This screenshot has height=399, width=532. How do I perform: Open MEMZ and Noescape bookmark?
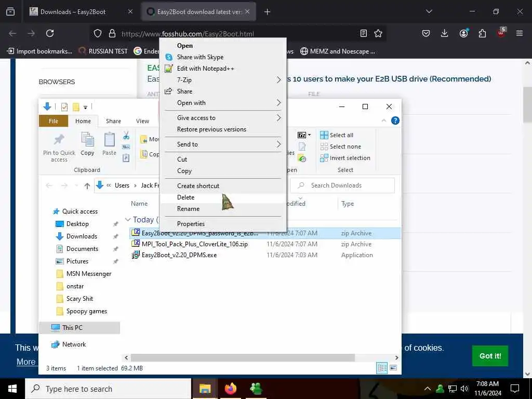338,51
